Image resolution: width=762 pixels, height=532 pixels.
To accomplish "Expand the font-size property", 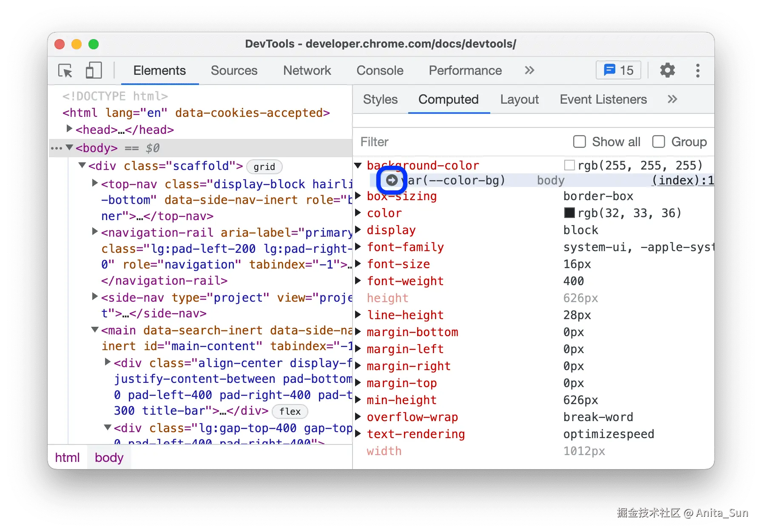I will pyautogui.click(x=358, y=264).
